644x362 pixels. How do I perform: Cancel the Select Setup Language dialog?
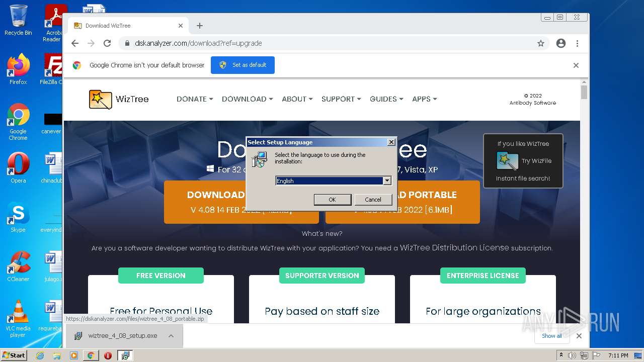[x=373, y=200]
